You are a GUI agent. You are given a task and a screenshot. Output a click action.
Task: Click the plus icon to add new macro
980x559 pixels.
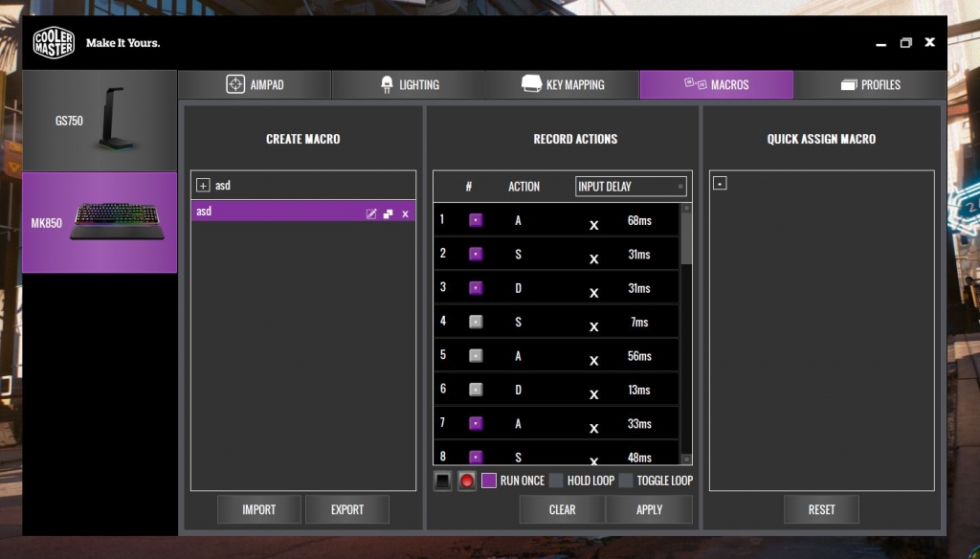(x=202, y=185)
